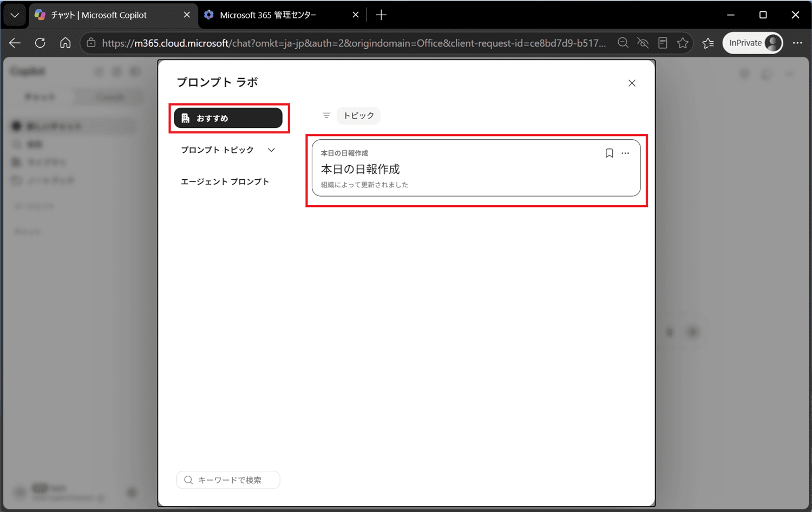Open the tab actions dropdown menu
This screenshot has height=512, width=812.
[x=15, y=15]
